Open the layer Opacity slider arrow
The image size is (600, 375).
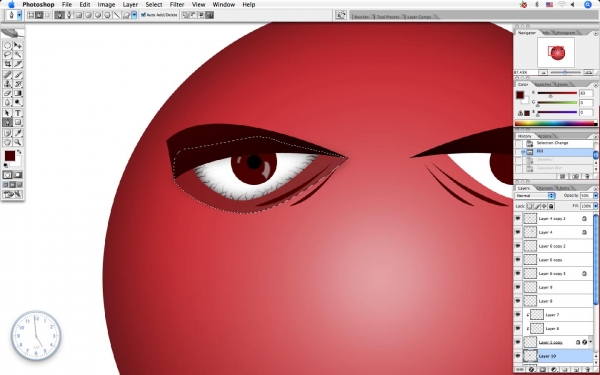[x=595, y=196]
